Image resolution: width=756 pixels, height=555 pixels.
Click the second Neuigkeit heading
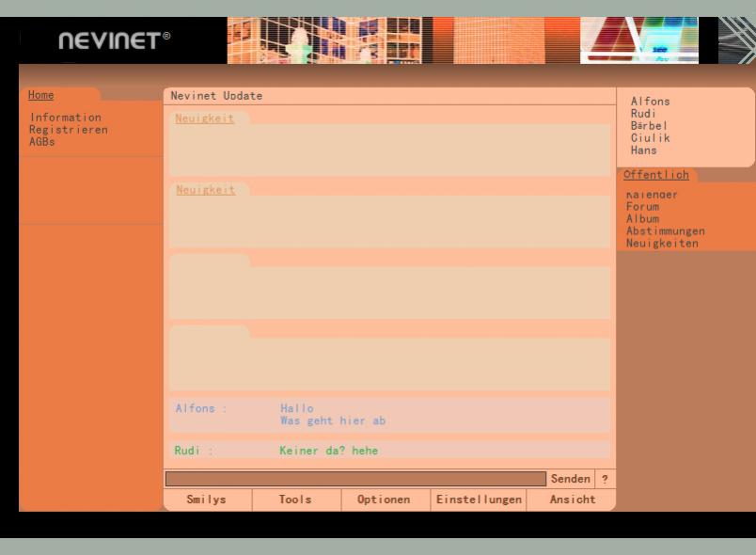205,189
